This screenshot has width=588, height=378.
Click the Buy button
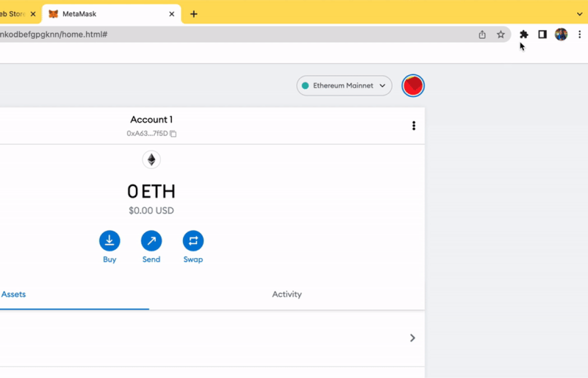coord(109,247)
